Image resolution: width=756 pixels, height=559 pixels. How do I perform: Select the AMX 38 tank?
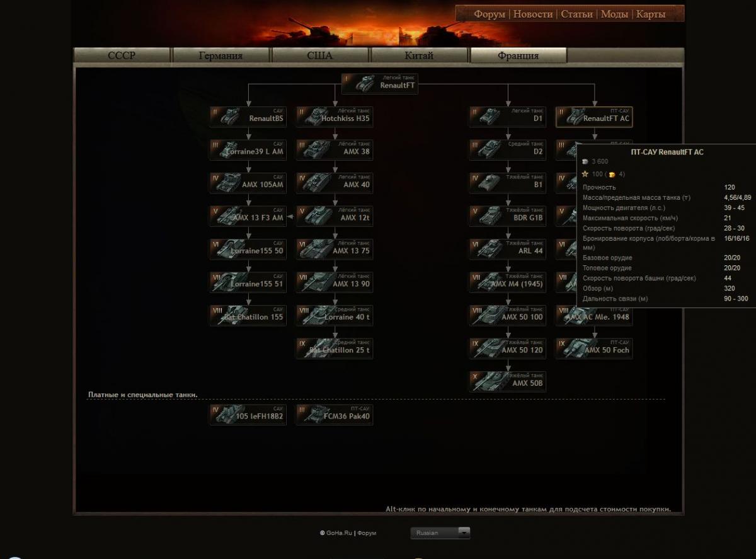click(x=335, y=150)
